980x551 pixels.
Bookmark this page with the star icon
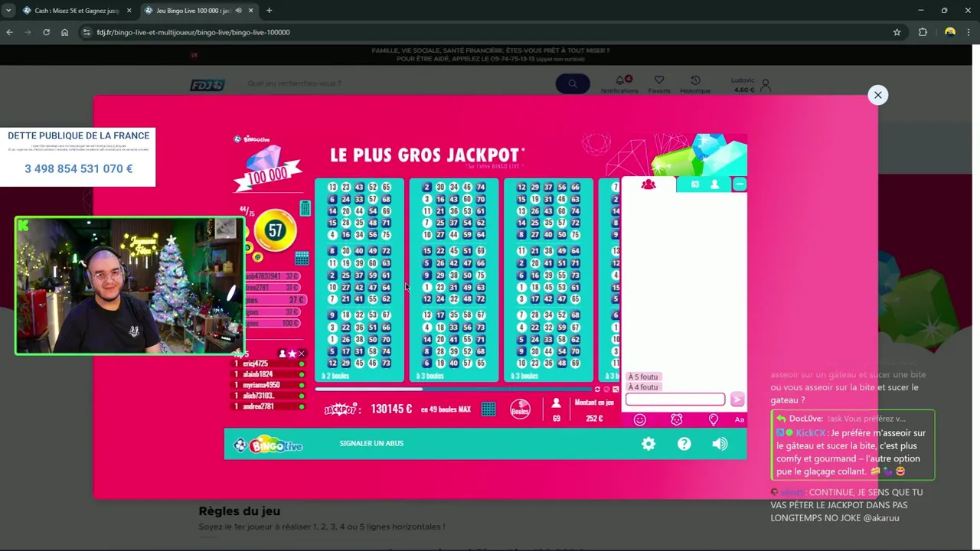897,32
